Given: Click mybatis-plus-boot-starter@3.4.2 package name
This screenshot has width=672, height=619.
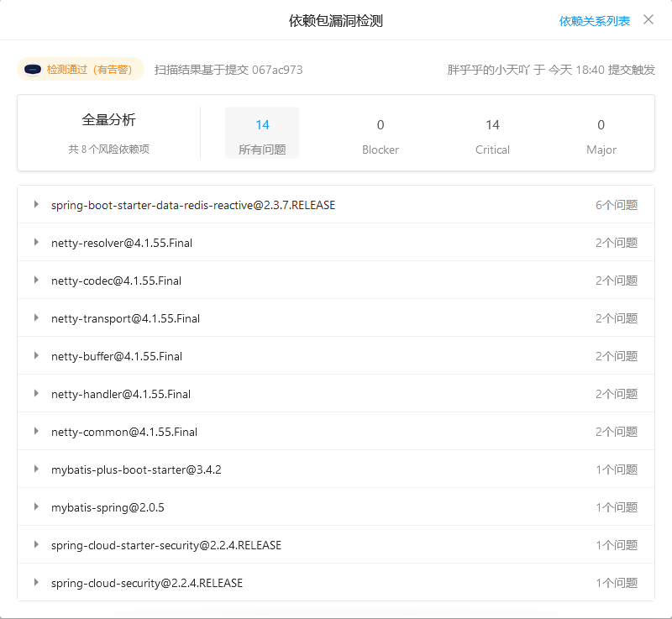Looking at the screenshot, I should 136,470.
